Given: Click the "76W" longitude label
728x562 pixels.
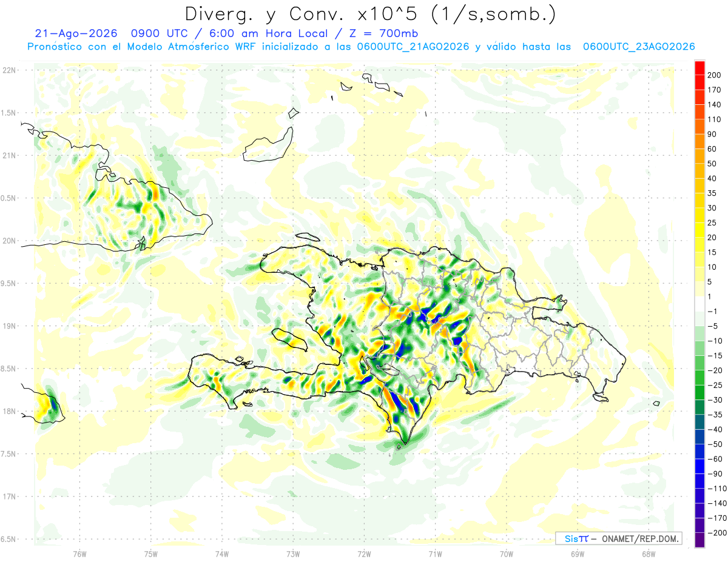Looking at the screenshot, I should (x=79, y=554).
